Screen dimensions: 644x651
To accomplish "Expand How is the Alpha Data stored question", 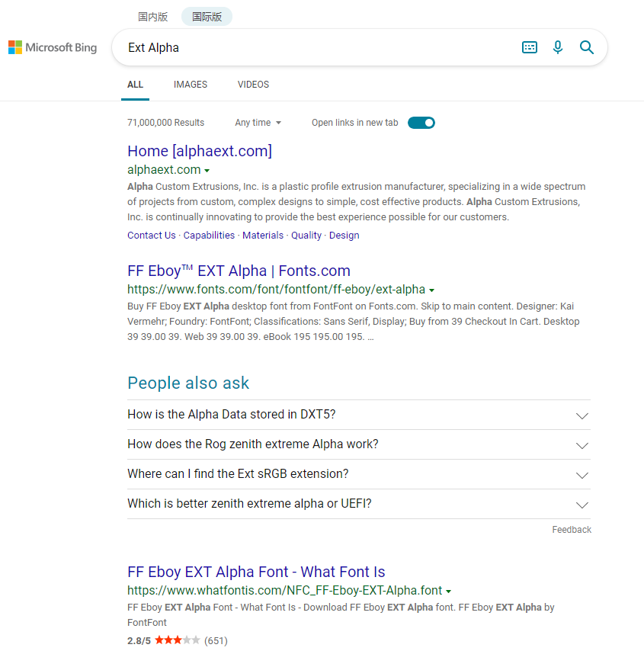I will [359, 415].
